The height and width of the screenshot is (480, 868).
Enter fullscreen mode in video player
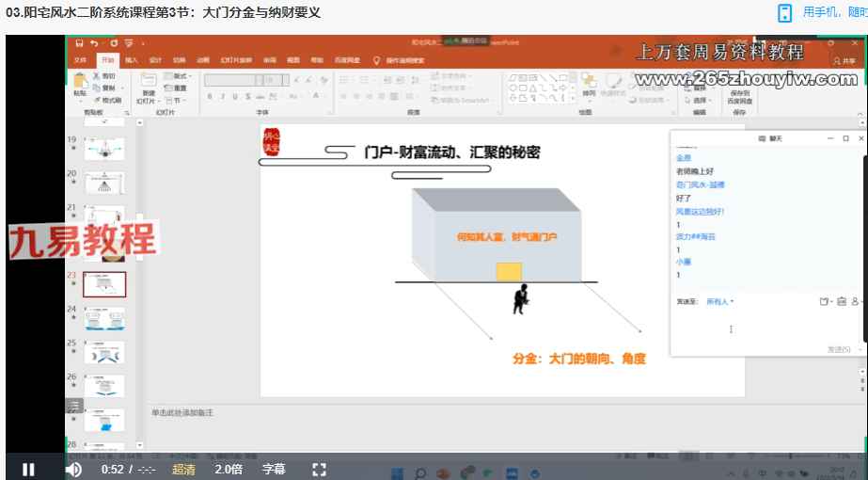(x=319, y=469)
